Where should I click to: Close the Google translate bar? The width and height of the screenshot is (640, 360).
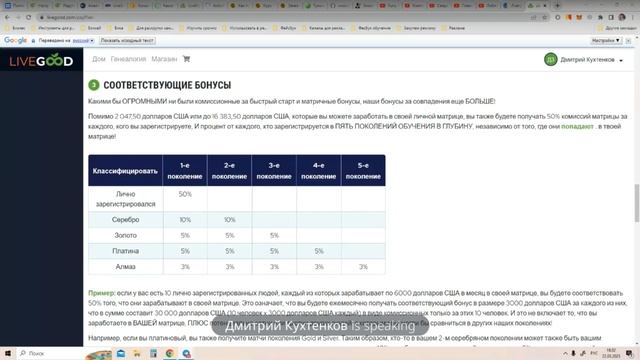tap(629, 41)
